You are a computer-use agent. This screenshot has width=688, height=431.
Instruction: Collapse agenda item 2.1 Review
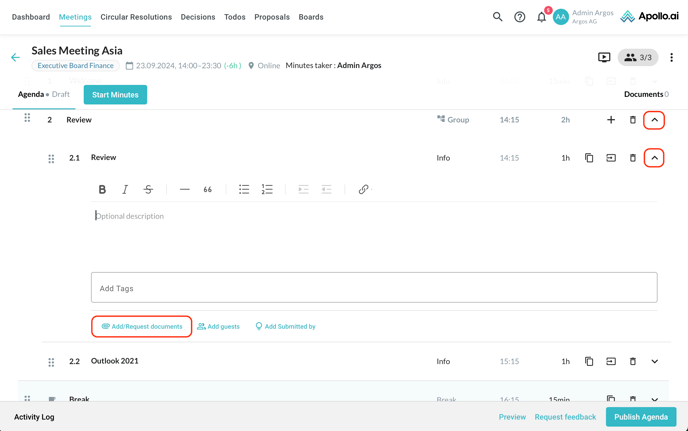pyautogui.click(x=654, y=158)
